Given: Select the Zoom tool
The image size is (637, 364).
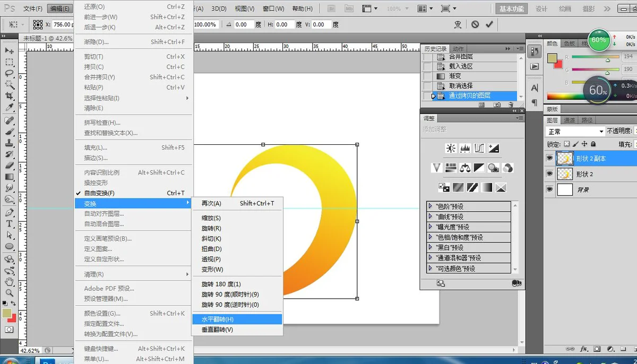Looking at the screenshot, I should pyautogui.click(x=10, y=292).
